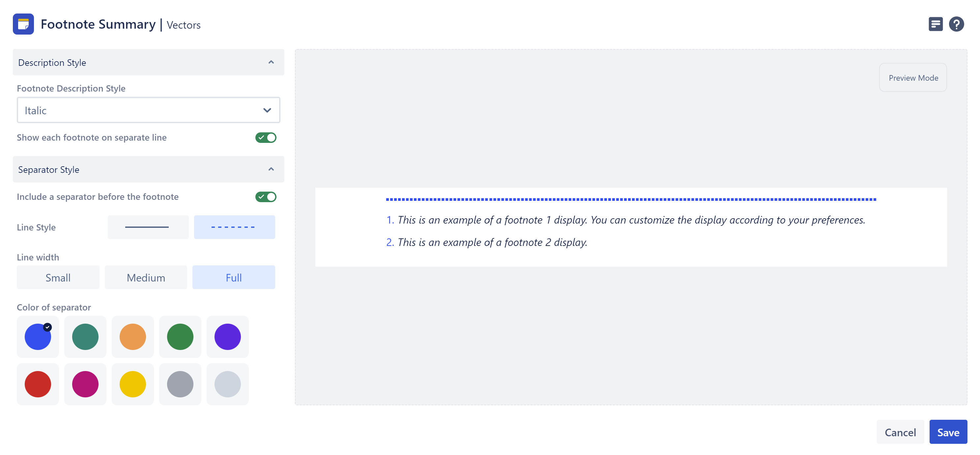The width and height of the screenshot is (980, 455).
Task: Select the currently checked blue color swatch
Action: pyautogui.click(x=38, y=336)
